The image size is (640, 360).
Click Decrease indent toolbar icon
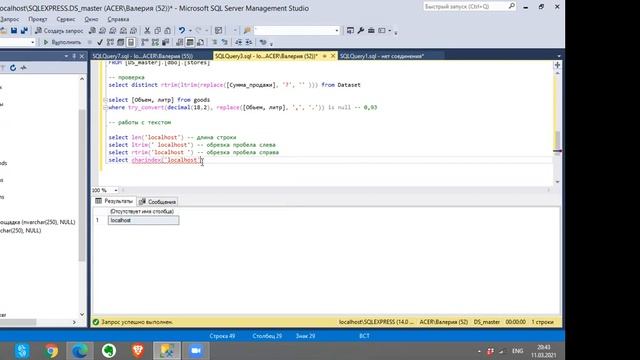[x=239, y=42]
